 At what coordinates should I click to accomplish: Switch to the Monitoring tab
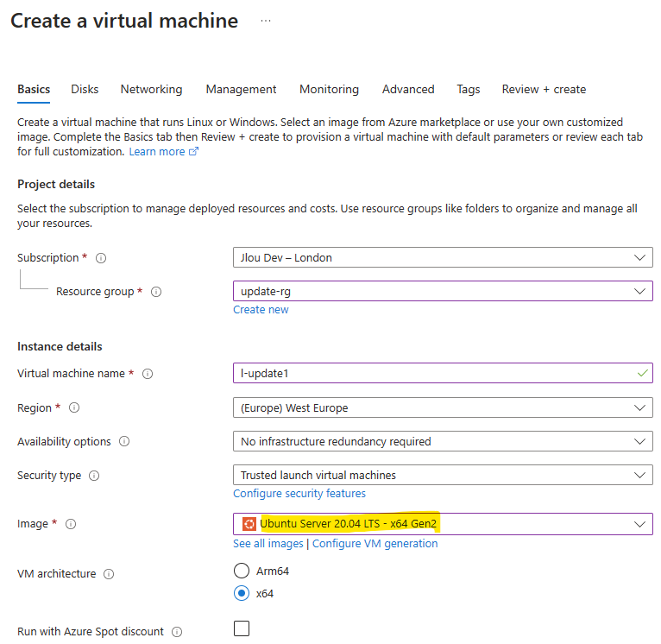(330, 90)
